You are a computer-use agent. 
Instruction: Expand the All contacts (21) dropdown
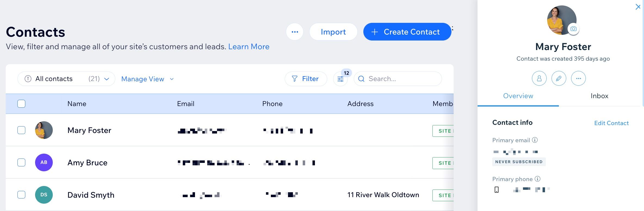click(x=66, y=79)
